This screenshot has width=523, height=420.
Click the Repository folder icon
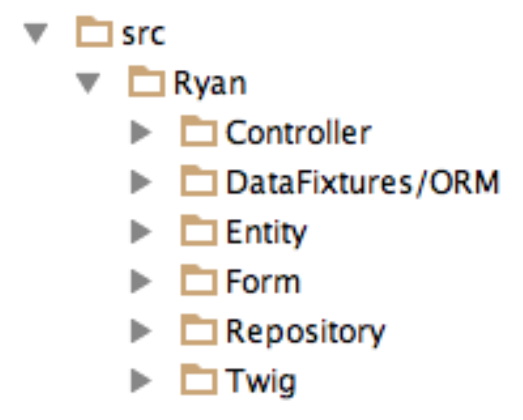coord(199,331)
